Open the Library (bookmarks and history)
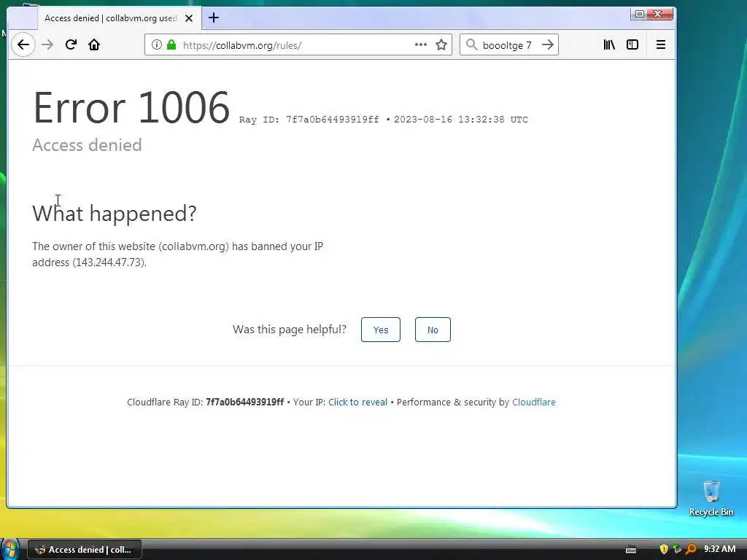 click(x=609, y=44)
